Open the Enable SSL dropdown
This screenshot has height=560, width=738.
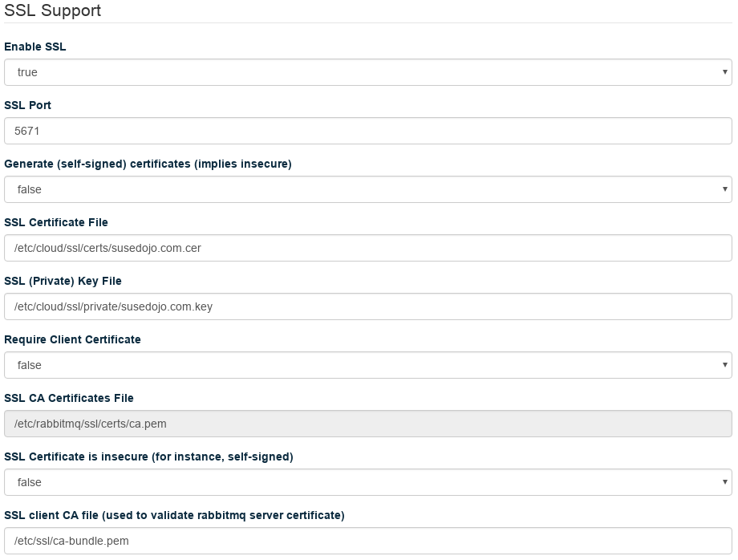367,72
